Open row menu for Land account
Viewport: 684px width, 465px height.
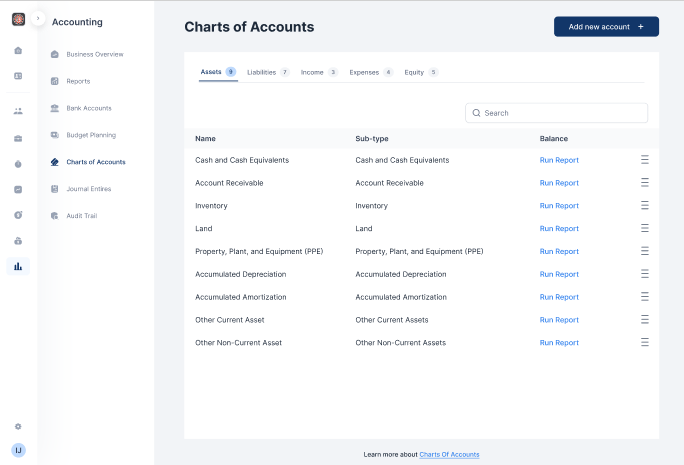[x=645, y=229]
